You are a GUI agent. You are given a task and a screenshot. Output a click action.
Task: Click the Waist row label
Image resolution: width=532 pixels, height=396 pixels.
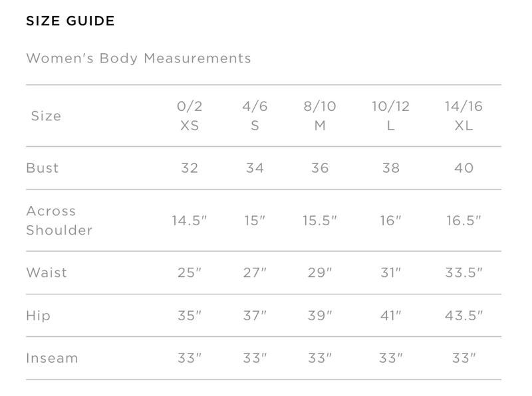pyautogui.click(x=47, y=272)
